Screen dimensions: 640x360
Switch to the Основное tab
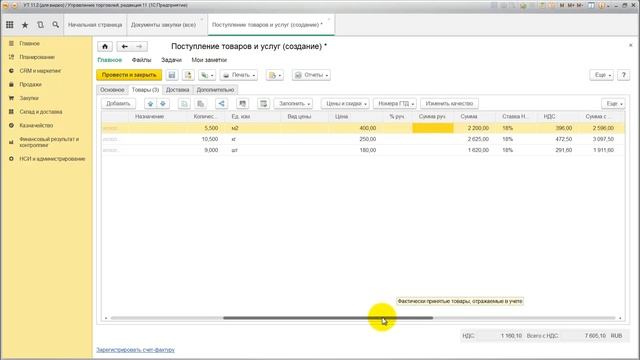tap(112, 90)
